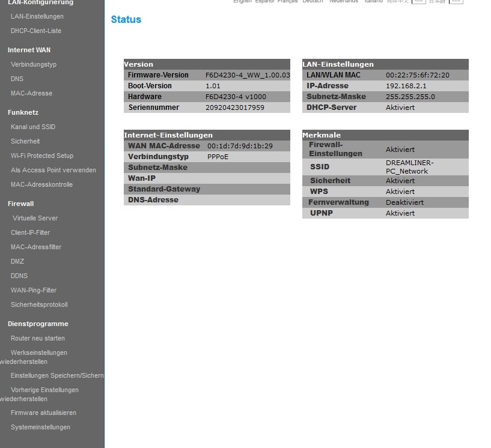
Task: Click the Wan-IP row label
Action: [x=142, y=178]
